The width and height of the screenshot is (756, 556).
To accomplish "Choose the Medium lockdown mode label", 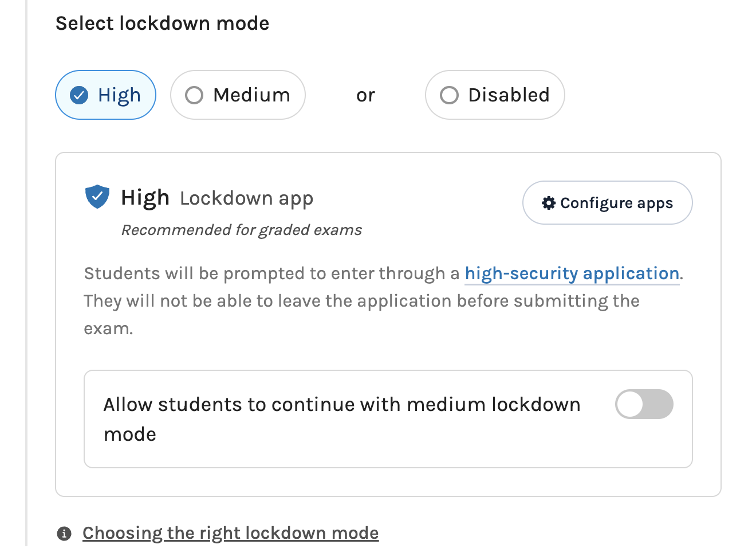I will [x=251, y=95].
